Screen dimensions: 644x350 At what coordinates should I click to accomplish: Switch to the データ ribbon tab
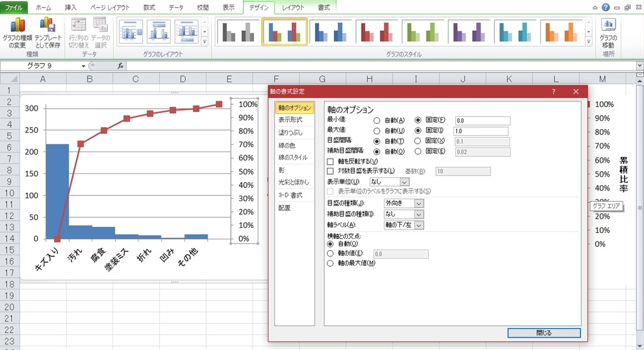tap(176, 8)
